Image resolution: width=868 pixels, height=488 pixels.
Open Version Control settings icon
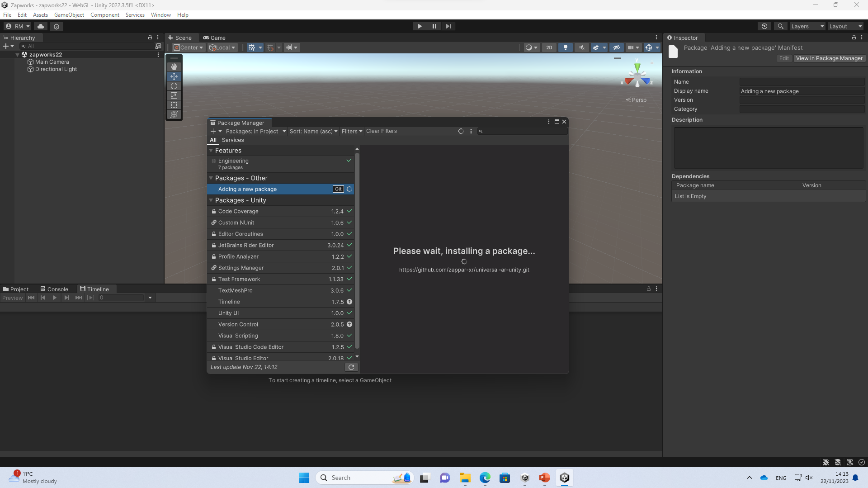[57, 26]
